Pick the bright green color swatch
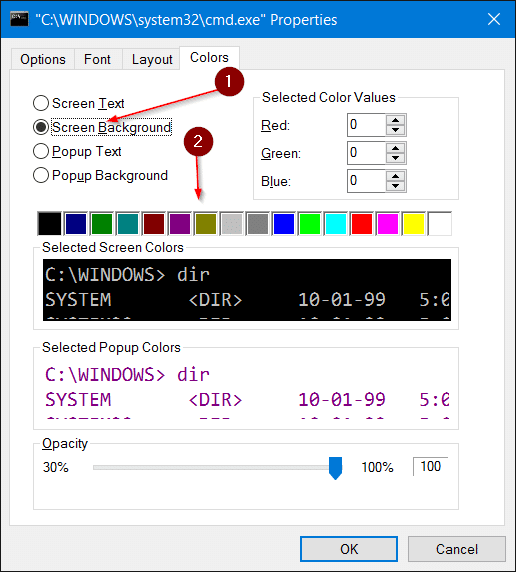This screenshot has height=572, width=516. (309, 224)
